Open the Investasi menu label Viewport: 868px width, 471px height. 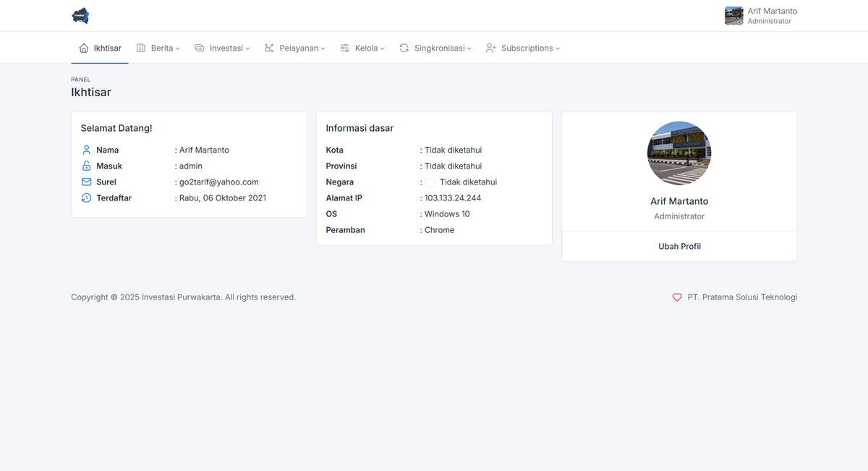point(226,48)
